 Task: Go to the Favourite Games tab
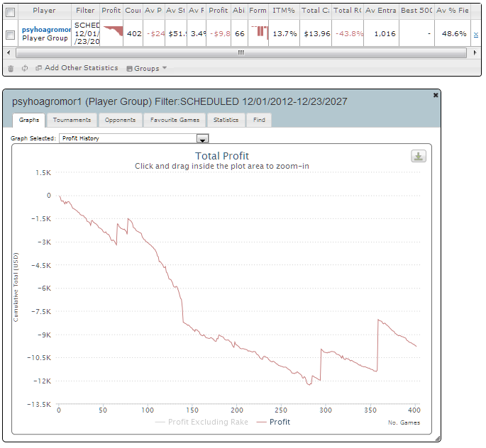point(175,121)
